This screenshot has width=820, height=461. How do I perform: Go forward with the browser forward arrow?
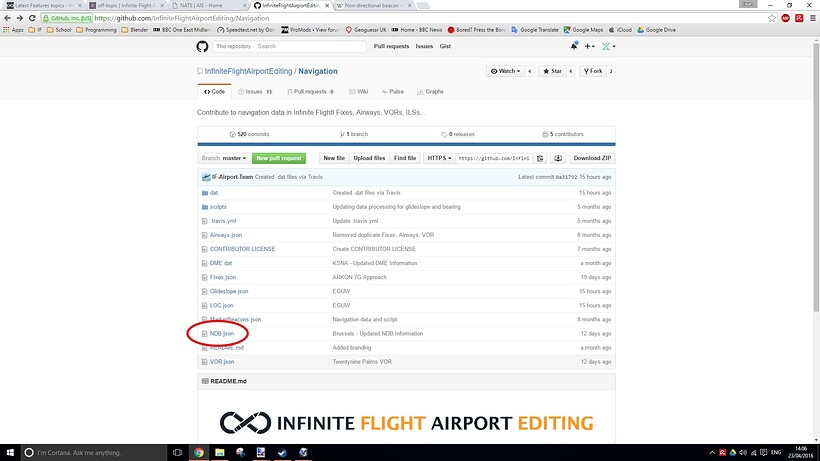[20, 18]
